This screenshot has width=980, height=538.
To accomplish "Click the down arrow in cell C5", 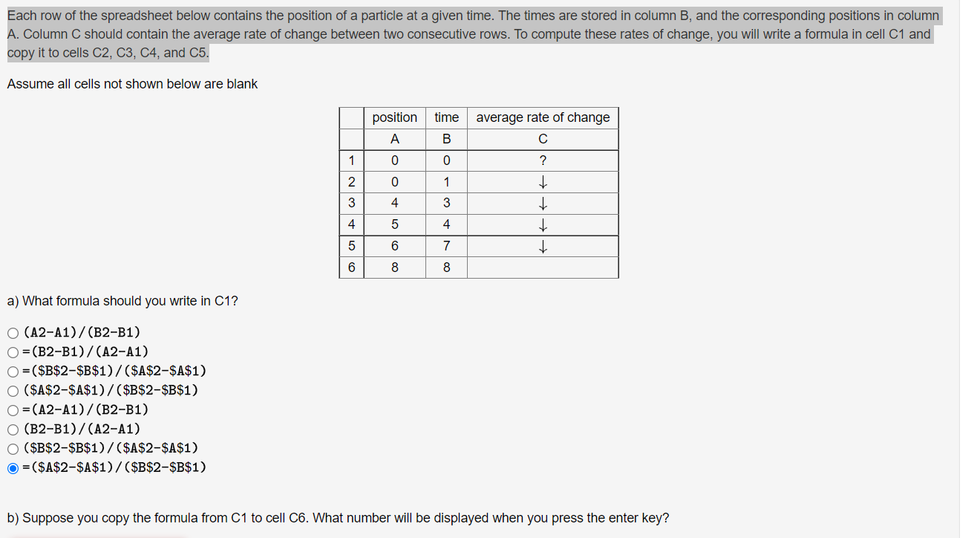I will (x=543, y=246).
